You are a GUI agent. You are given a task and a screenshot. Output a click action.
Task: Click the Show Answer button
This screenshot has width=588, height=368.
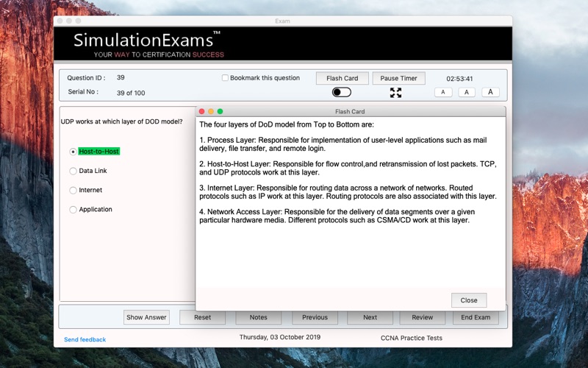pos(146,317)
